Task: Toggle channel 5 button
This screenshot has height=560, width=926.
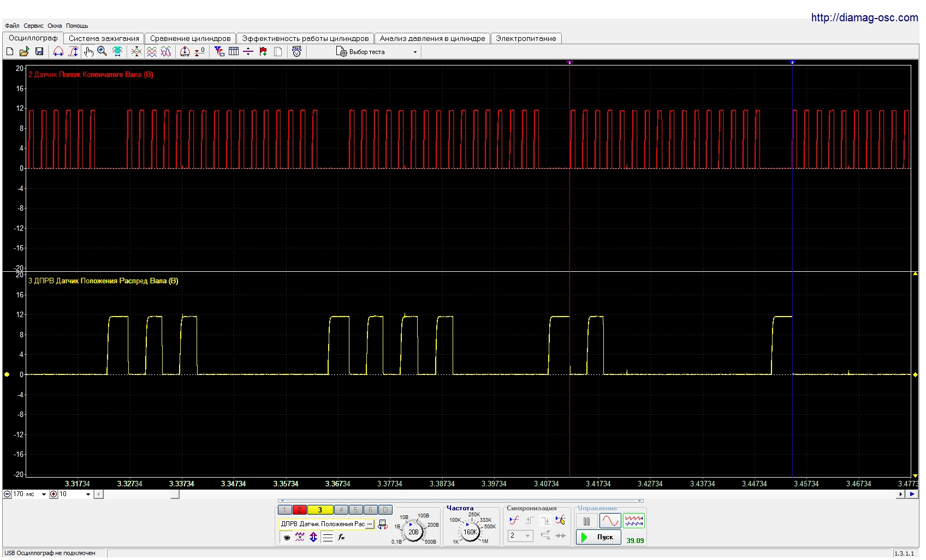Action: tap(355, 510)
